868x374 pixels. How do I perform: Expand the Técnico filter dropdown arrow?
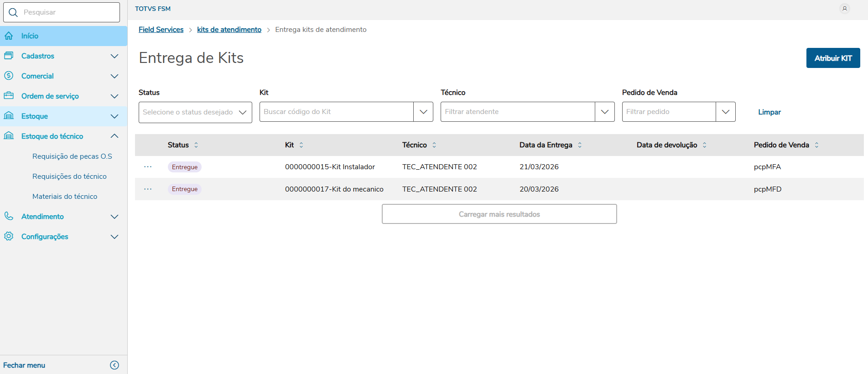[605, 112]
